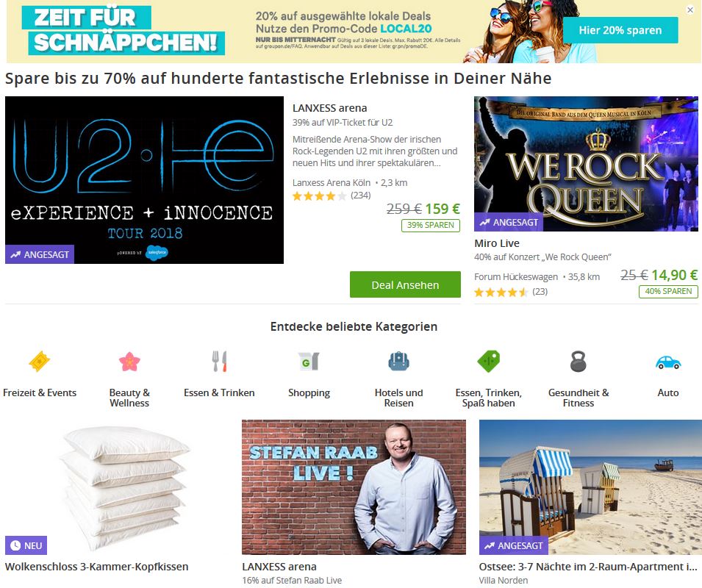Image resolution: width=702 pixels, height=588 pixels.
Task: Open the Stefan Raab Live deal image
Action: click(354, 487)
